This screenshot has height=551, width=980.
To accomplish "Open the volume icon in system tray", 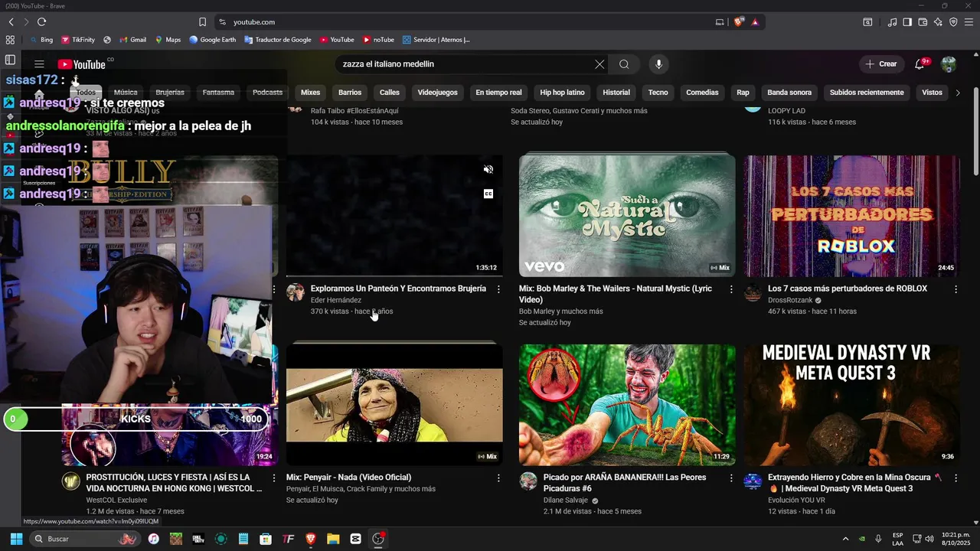I will click(x=929, y=539).
